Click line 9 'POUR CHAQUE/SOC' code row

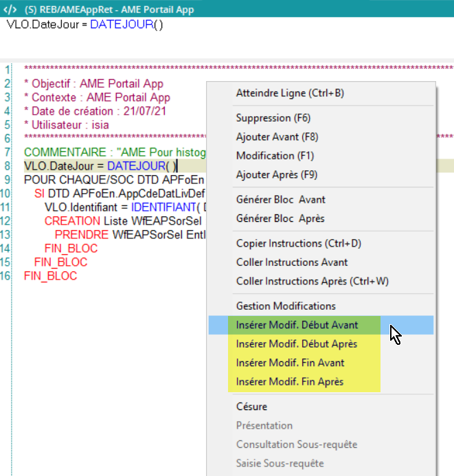110,179
